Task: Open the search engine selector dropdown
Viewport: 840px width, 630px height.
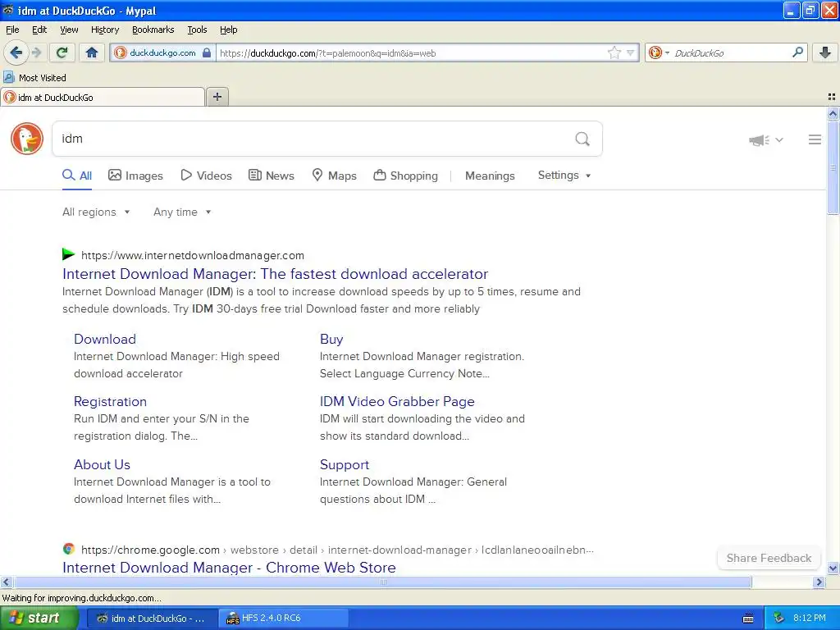Action: pyautogui.click(x=659, y=52)
